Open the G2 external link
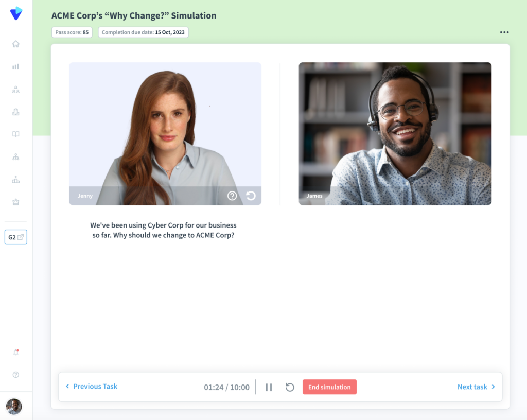527x420 pixels. (x=15, y=237)
